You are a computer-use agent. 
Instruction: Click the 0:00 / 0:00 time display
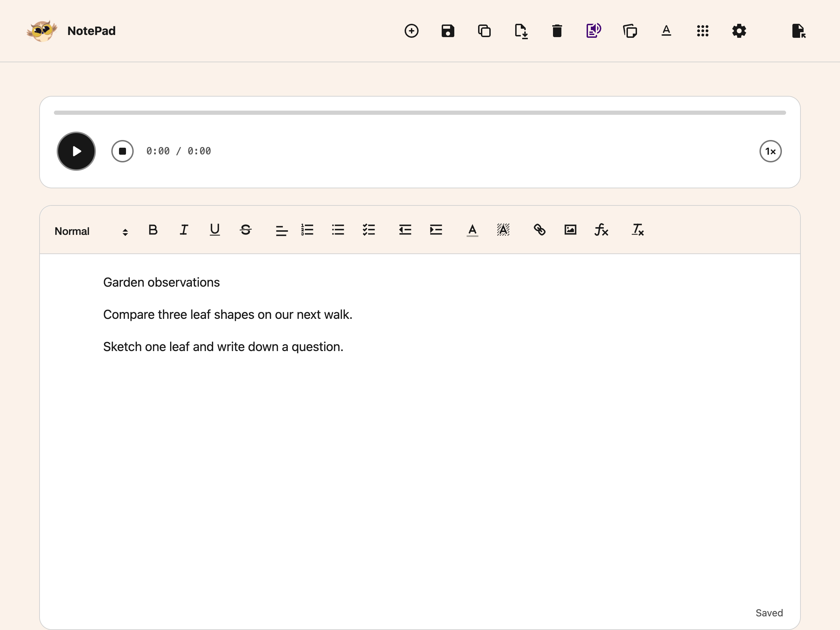click(x=178, y=151)
